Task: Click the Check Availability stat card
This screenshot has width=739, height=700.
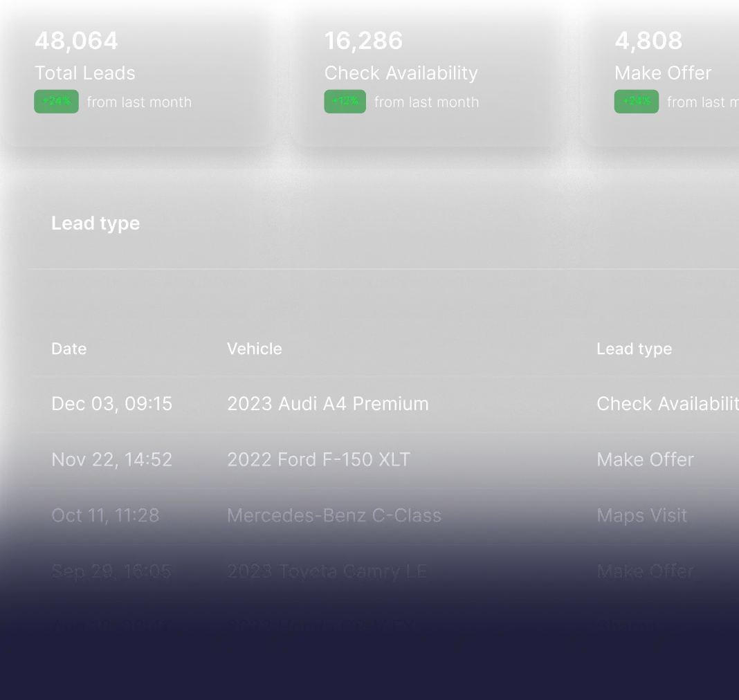Action: [428, 73]
